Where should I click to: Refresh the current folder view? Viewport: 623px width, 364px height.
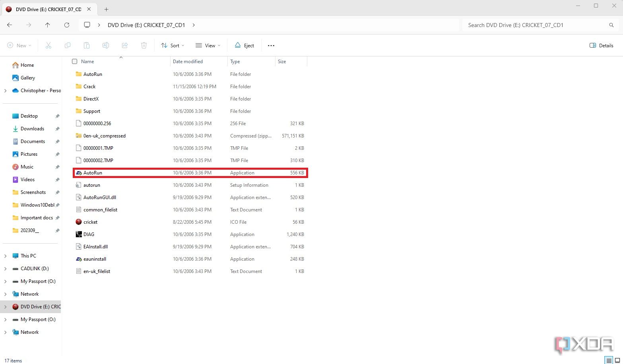[x=67, y=25]
